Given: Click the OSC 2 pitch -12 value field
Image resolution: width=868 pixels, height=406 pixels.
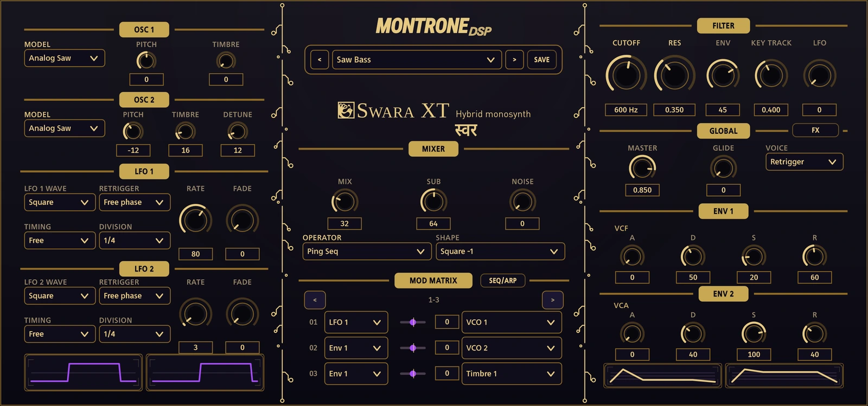Looking at the screenshot, I should coord(133,150).
